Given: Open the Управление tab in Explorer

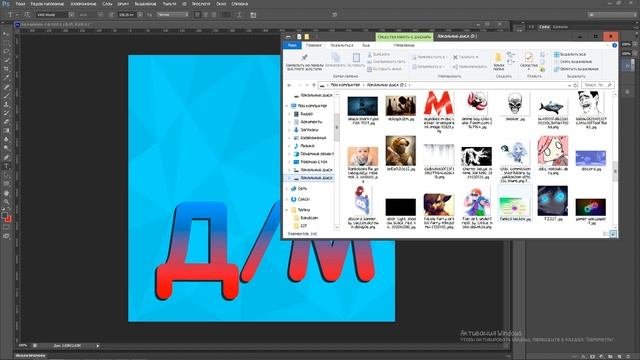Looking at the screenshot, I should [404, 45].
